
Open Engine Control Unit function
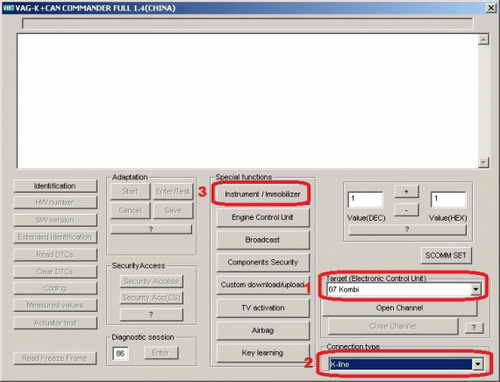point(263,217)
